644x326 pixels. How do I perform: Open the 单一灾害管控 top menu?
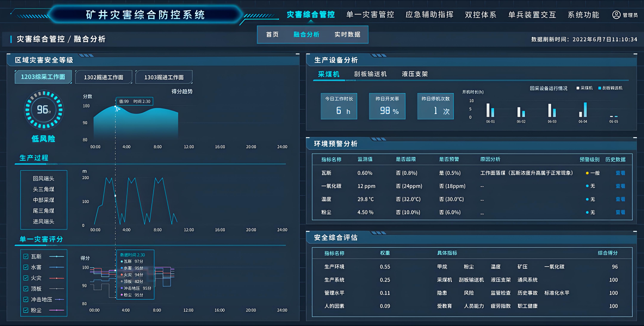tap(370, 14)
